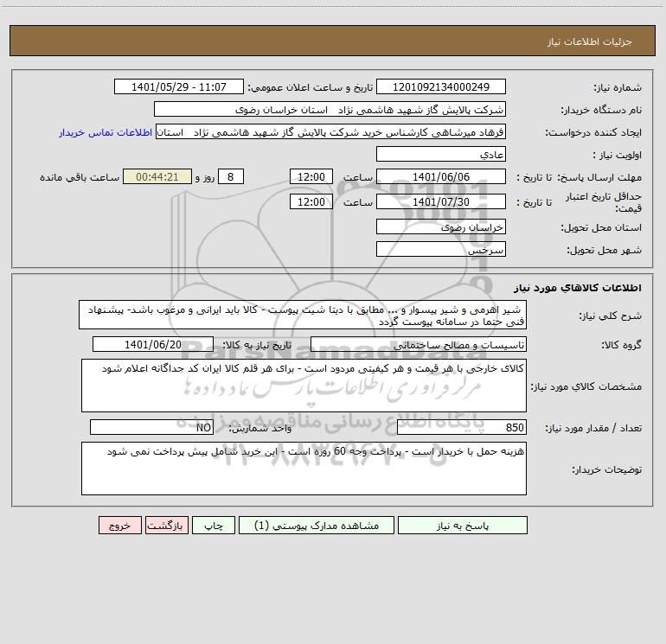This screenshot has width=666, height=644.
Task: Click the label گروه کالا
Action: tap(622, 345)
